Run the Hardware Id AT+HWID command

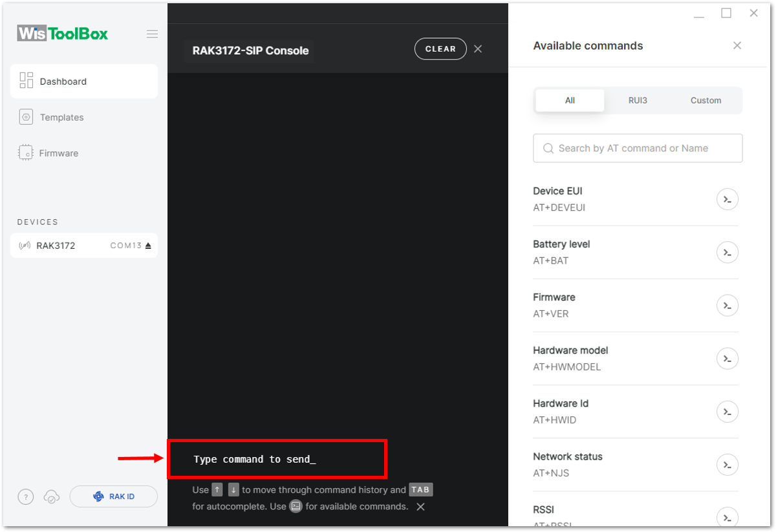coord(727,411)
